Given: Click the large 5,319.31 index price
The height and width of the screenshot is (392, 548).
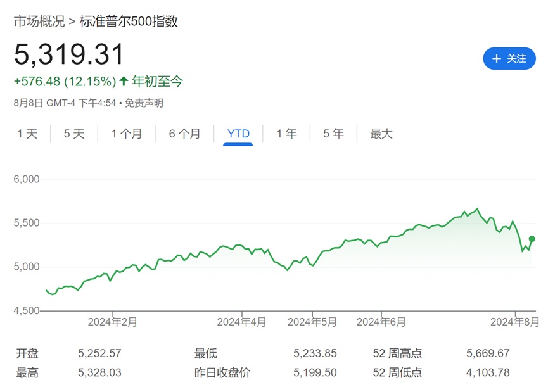Looking at the screenshot, I should [70, 55].
